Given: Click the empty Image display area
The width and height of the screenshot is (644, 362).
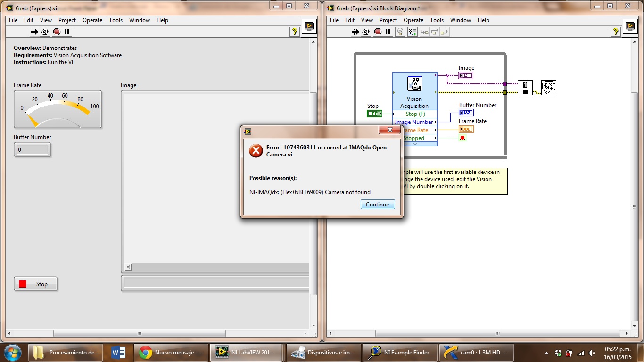Looking at the screenshot, I should coord(217,179).
